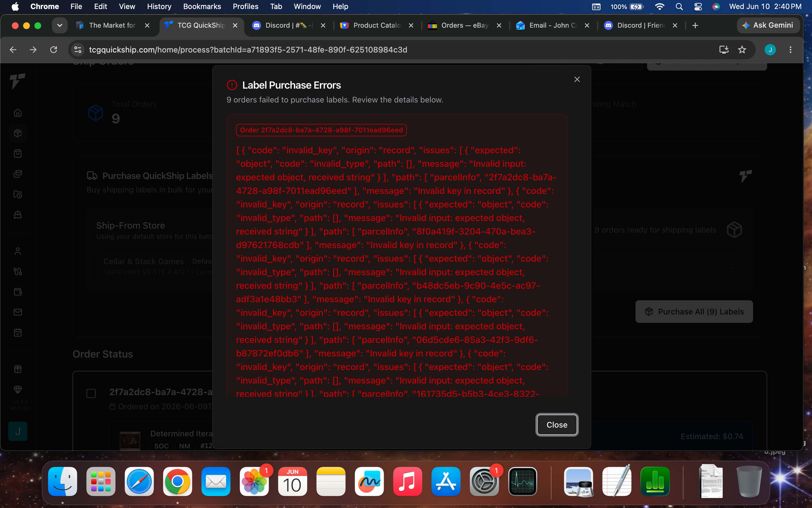Bookmark this page with the star
The image size is (812, 508).
742,50
